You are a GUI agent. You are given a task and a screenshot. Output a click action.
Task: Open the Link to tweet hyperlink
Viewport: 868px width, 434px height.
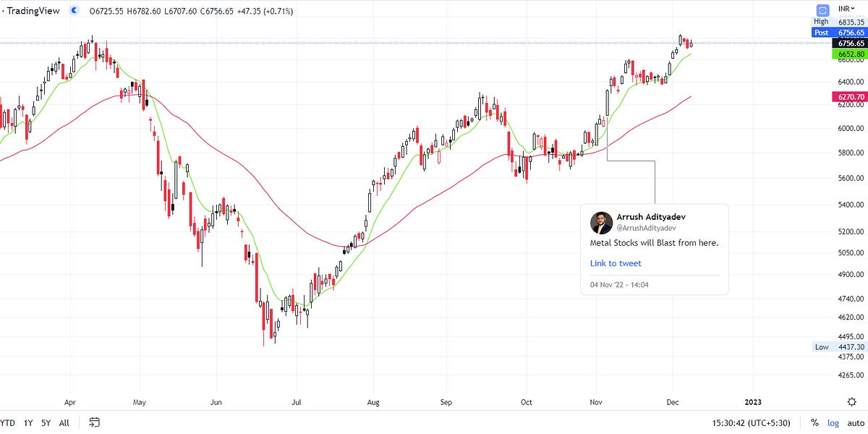tap(615, 263)
